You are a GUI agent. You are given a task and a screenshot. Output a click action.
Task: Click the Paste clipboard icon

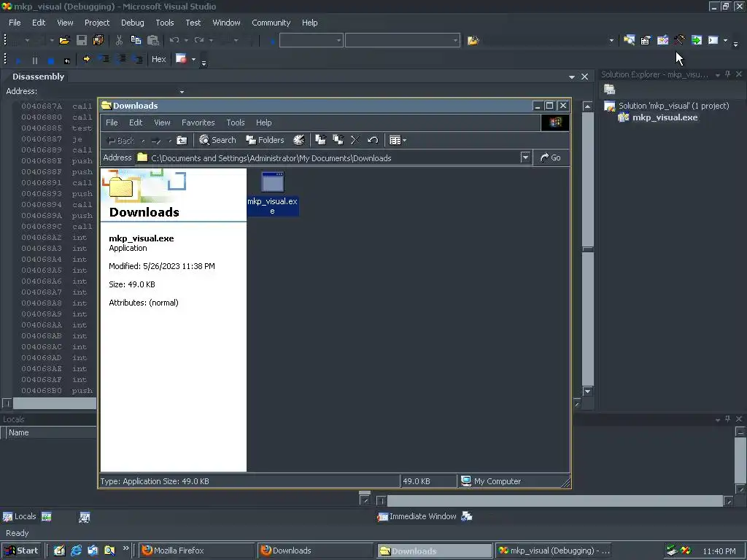[x=153, y=41]
